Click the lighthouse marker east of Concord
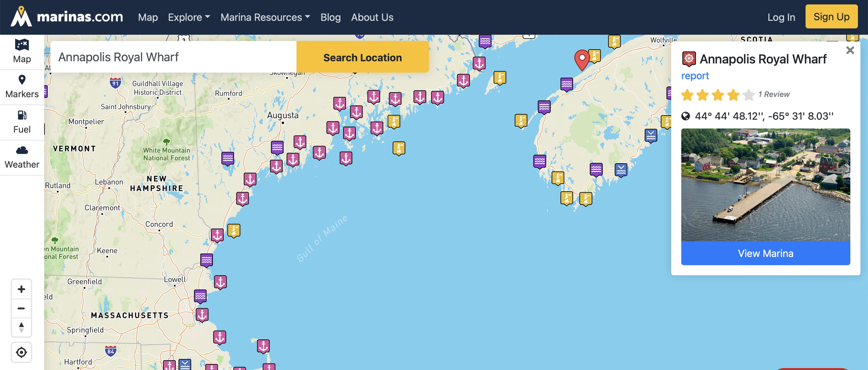This screenshot has width=868, height=370. coord(234,231)
